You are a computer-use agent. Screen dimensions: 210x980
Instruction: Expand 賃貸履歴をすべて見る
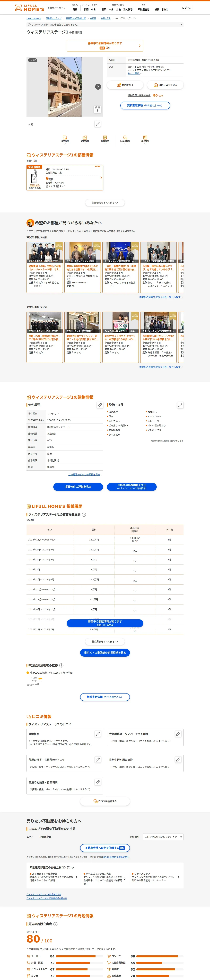pos(105,641)
